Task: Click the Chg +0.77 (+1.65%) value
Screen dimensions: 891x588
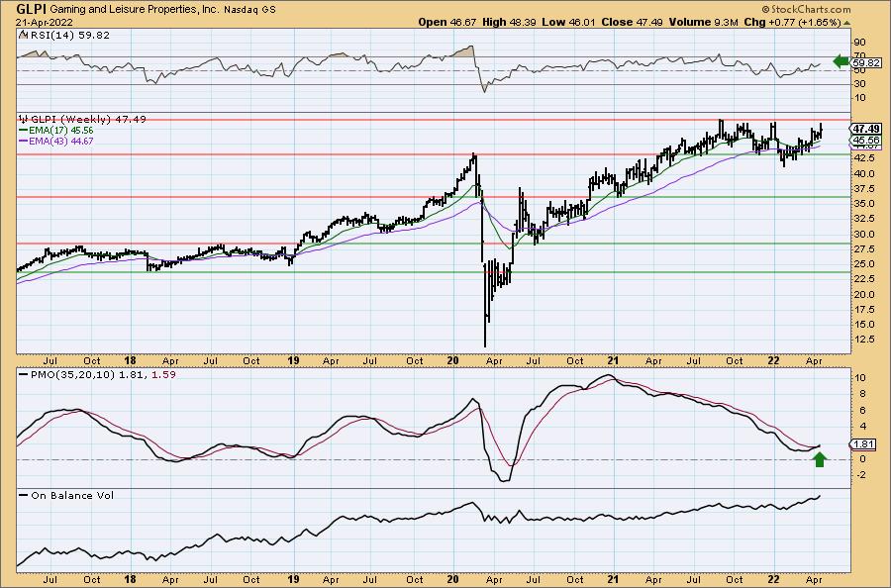Action: (x=792, y=22)
